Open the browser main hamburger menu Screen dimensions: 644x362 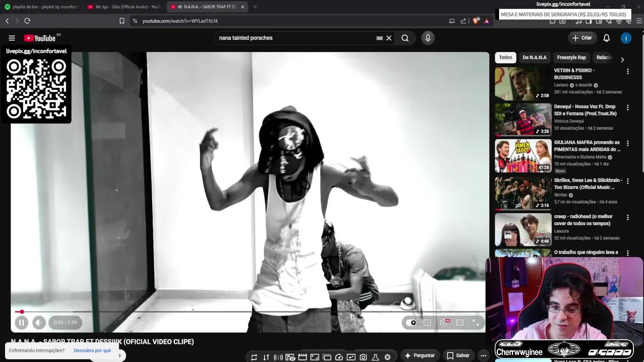coord(639,21)
